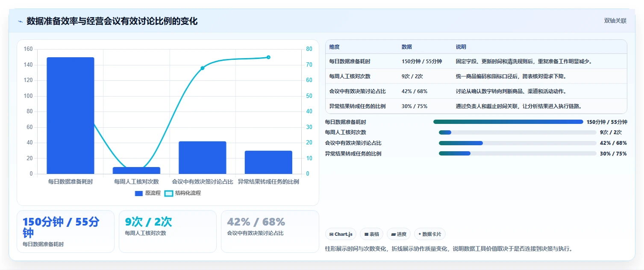Click the 双轴关联 tag in the header

(615, 21)
